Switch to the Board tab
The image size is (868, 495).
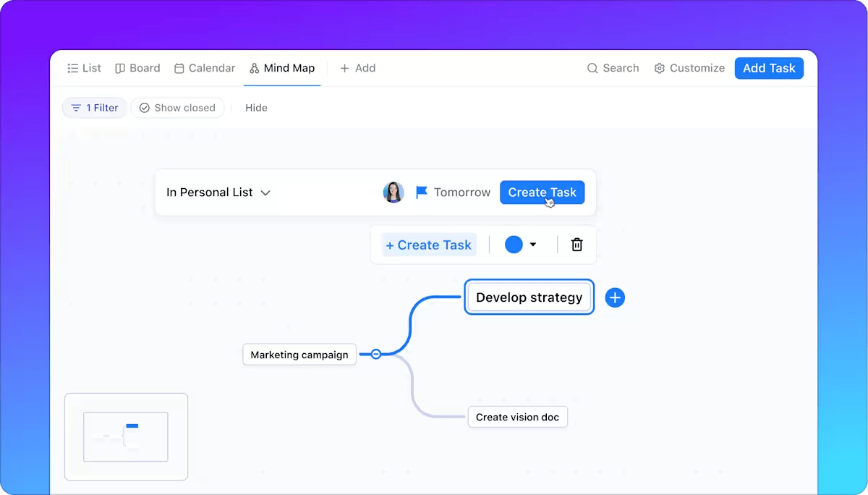137,67
